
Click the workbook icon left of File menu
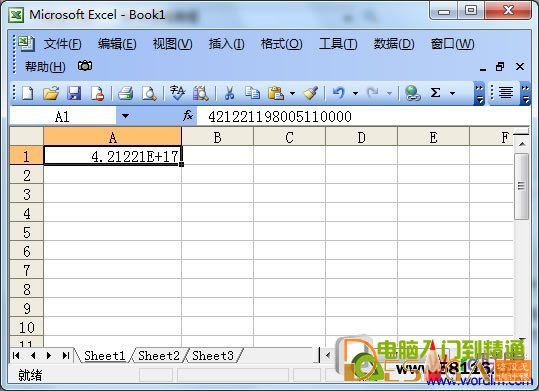point(26,43)
